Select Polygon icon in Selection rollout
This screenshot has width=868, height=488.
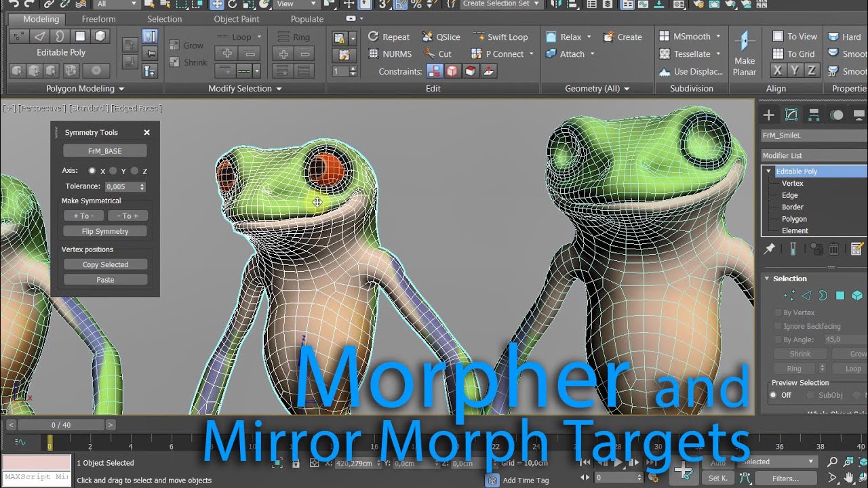[x=840, y=296]
